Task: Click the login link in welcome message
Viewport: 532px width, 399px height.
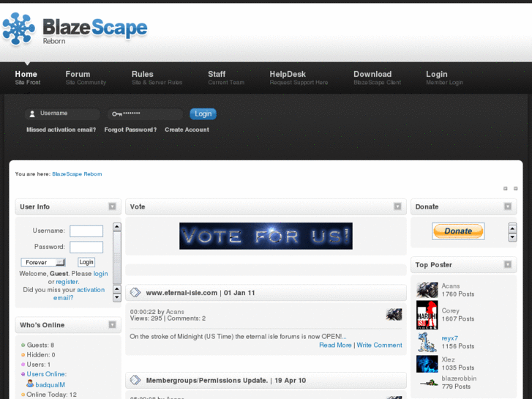Action: (100, 273)
